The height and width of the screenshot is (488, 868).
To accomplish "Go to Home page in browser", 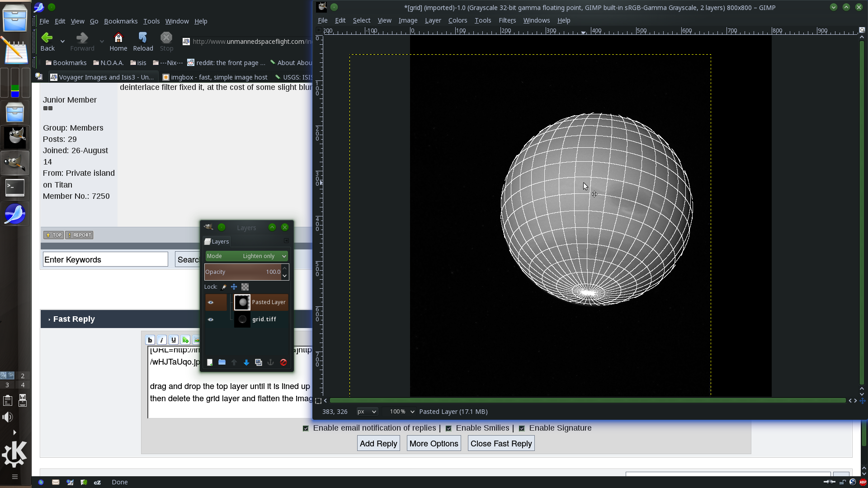I will point(118,42).
